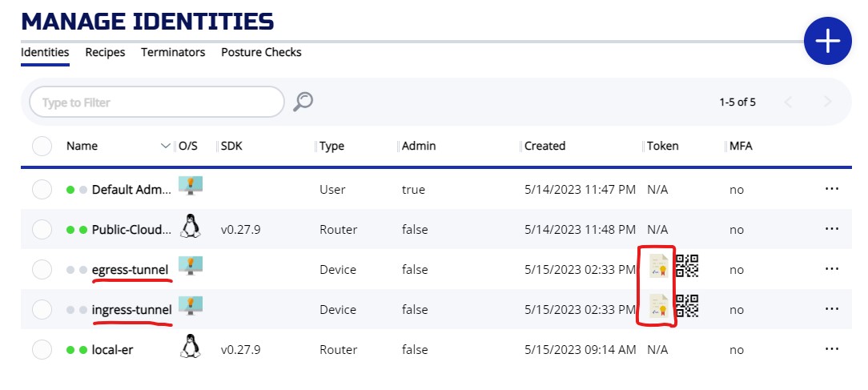Click the magnifying glass search icon
The height and width of the screenshot is (390, 868).
tap(303, 102)
